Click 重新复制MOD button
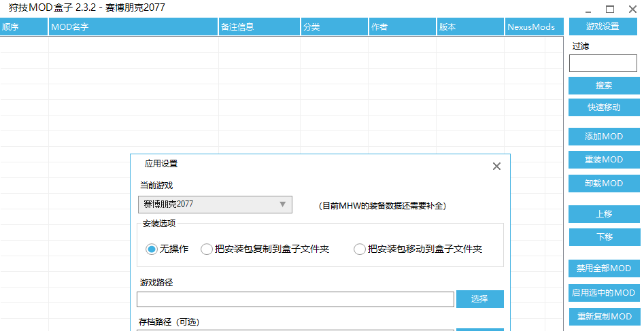 point(604,317)
